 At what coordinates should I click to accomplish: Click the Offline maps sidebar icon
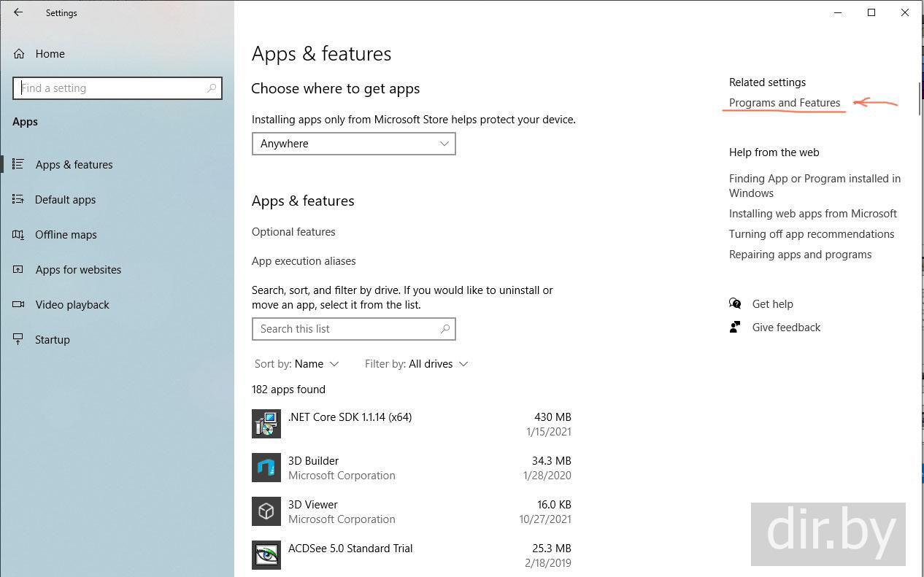pyautogui.click(x=18, y=234)
